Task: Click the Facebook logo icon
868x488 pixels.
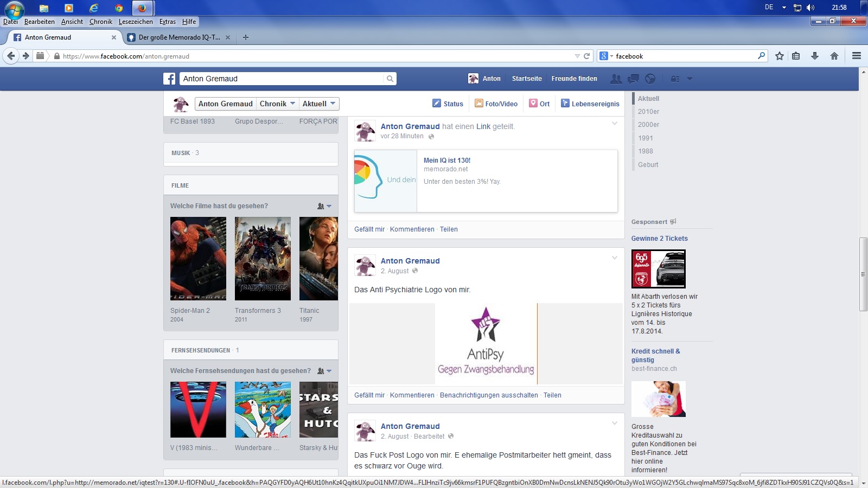Action: 169,79
